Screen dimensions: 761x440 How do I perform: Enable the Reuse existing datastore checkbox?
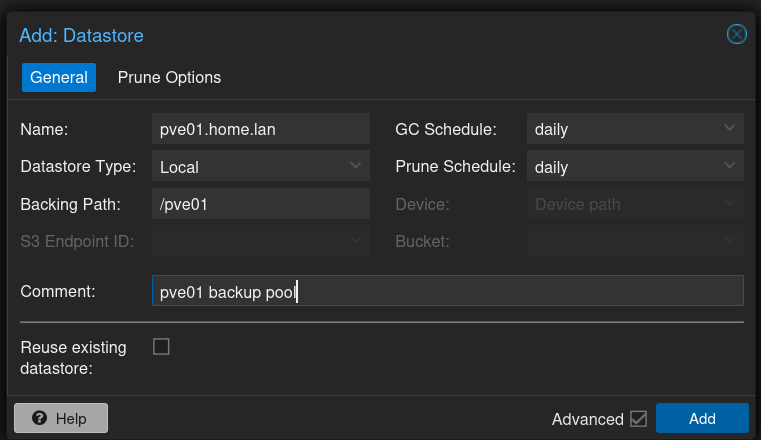click(161, 347)
